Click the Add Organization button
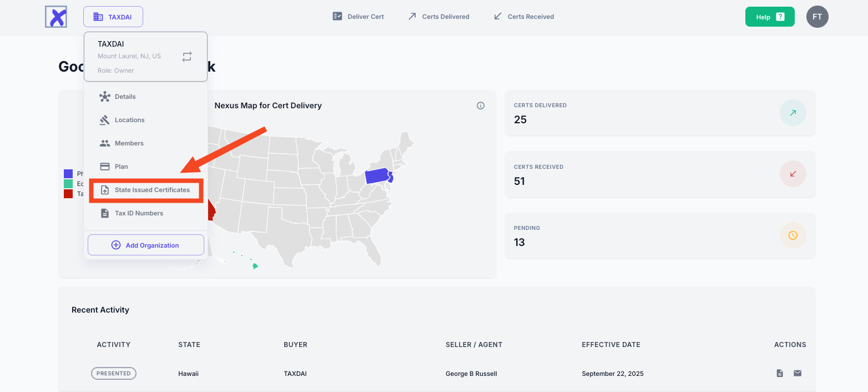Screen dimensions: 868x392 pyautogui.click(x=146, y=245)
